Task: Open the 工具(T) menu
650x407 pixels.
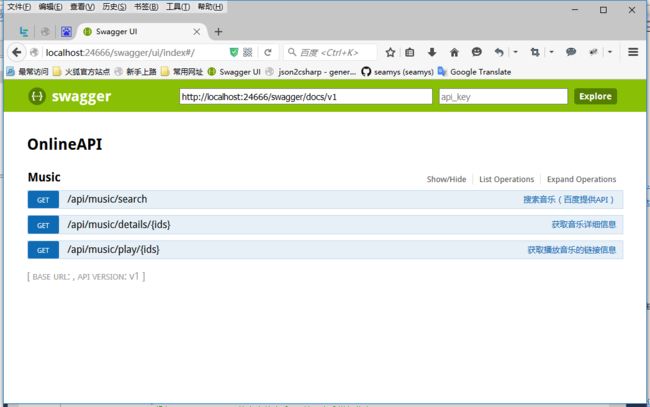Action: (178, 7)
